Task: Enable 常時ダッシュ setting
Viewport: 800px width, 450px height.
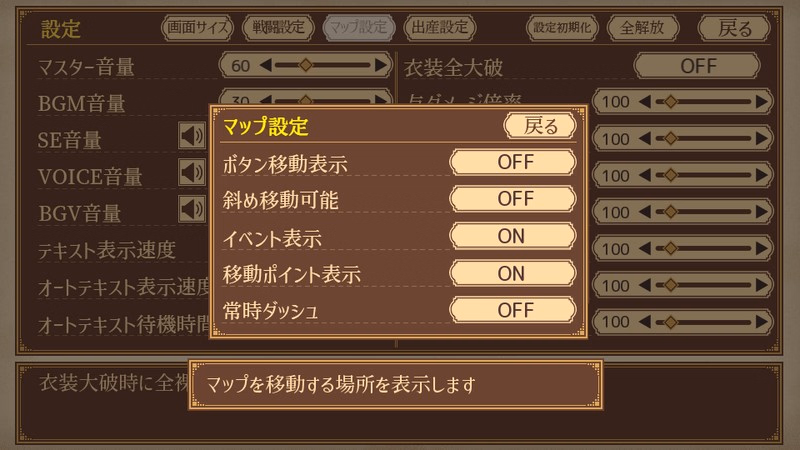Action: [513, 310]
